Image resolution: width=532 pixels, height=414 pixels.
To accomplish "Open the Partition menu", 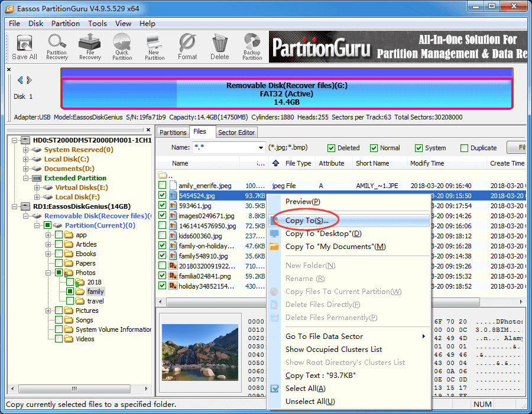I will (66, 24).
